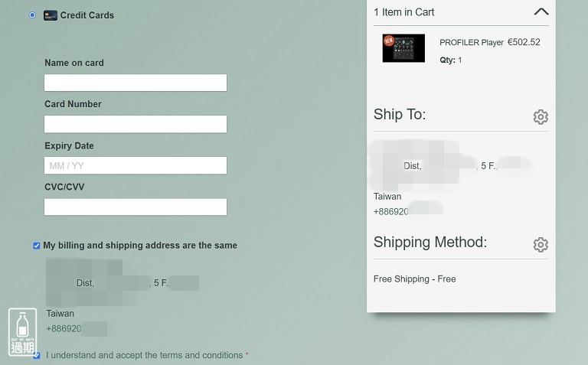This screenshot has width=588, height=365.
Task: Click the expired bottle watermark icon
Action: pos(23,332)
